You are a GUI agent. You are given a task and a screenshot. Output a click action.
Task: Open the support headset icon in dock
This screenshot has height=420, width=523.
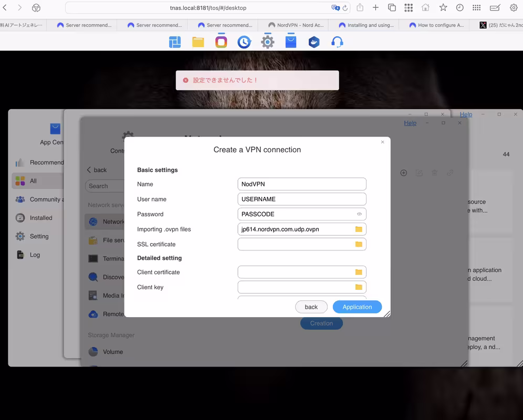click(x=337, y=42)
